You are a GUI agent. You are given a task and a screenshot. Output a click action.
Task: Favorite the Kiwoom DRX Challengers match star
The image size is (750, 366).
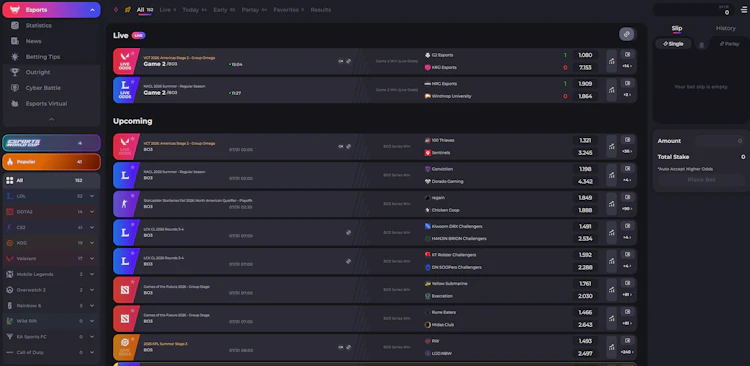132,225
